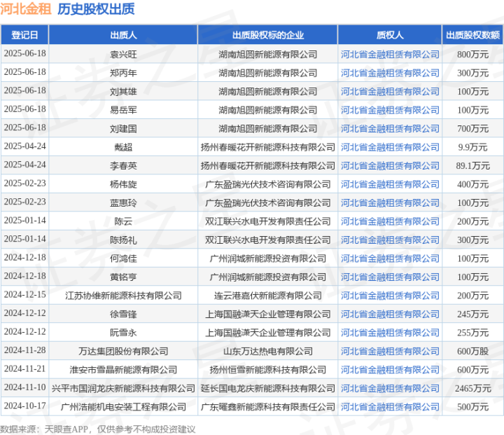
Task: Open 河北省金融租赁有限公司 link in 易岳军 row
Action: point(390,110)
